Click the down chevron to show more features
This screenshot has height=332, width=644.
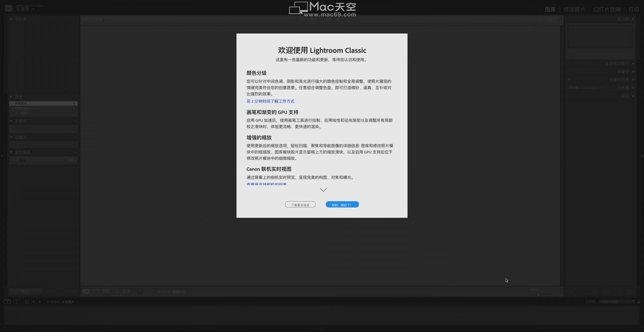[323, 190]
